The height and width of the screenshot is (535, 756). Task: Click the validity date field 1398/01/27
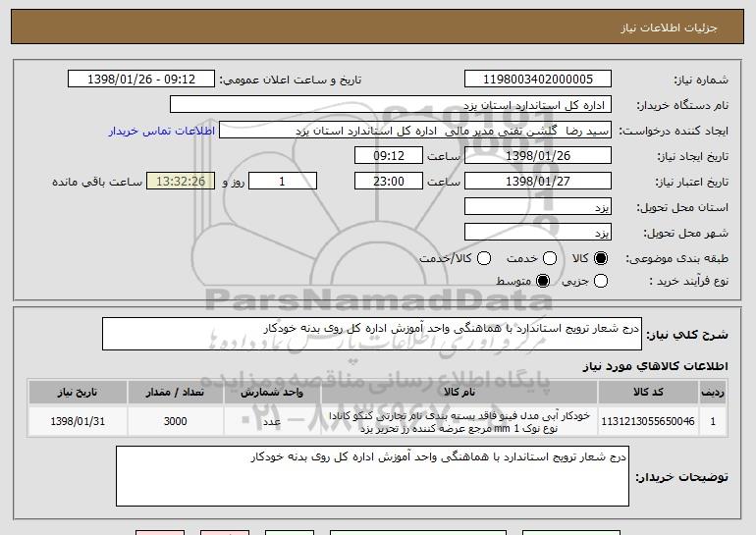pyautogui.click(x=538, y=182)
